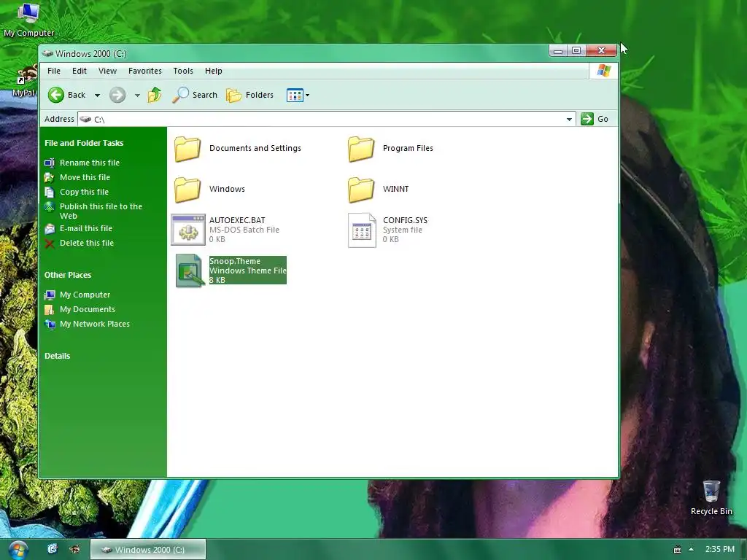Click the Windows 2000 (C:) taskbar button
Screen dimensions: 747x560
tap(147, 550)
